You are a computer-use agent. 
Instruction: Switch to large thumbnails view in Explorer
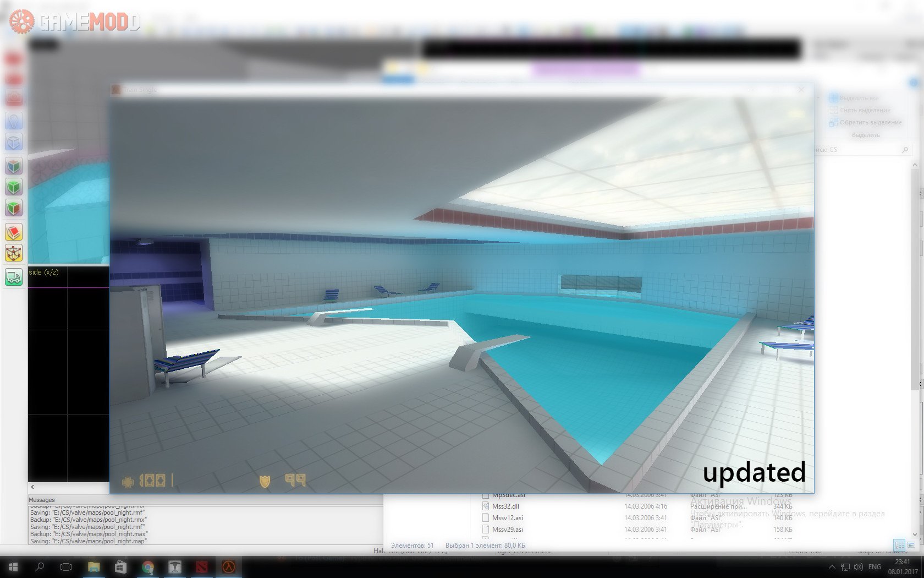tap(911, 545)
